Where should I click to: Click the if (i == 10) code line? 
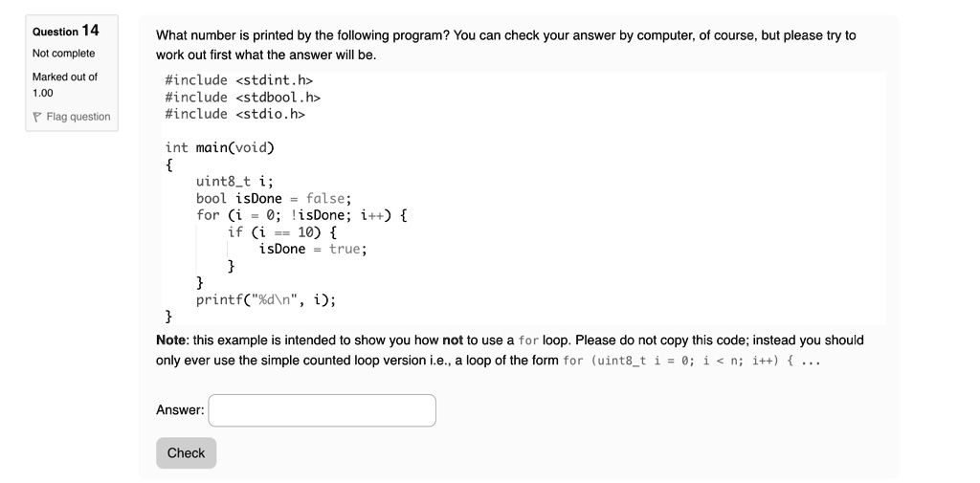281,231
